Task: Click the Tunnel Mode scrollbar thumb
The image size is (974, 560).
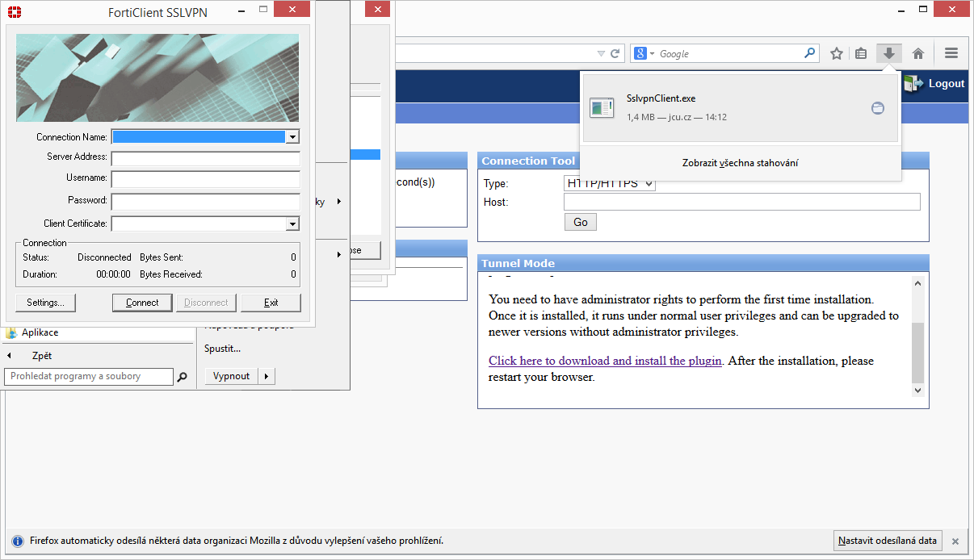Action: [917, 353]
